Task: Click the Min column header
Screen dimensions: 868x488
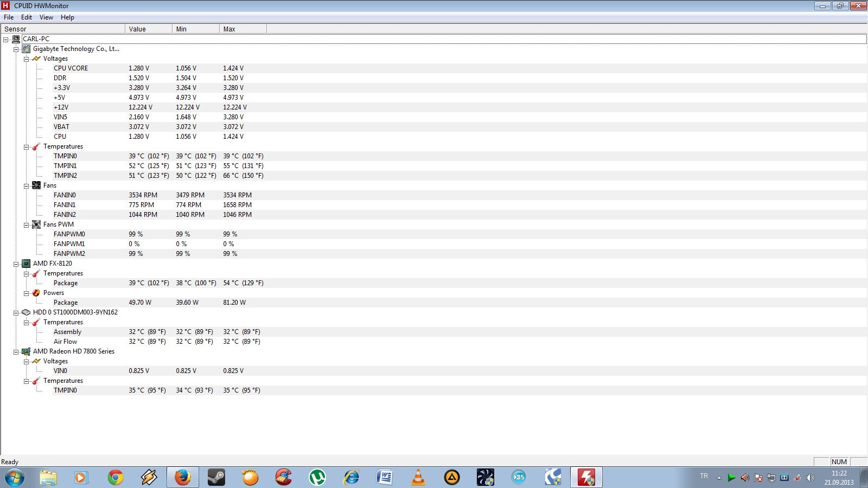Action: (196, 29)
